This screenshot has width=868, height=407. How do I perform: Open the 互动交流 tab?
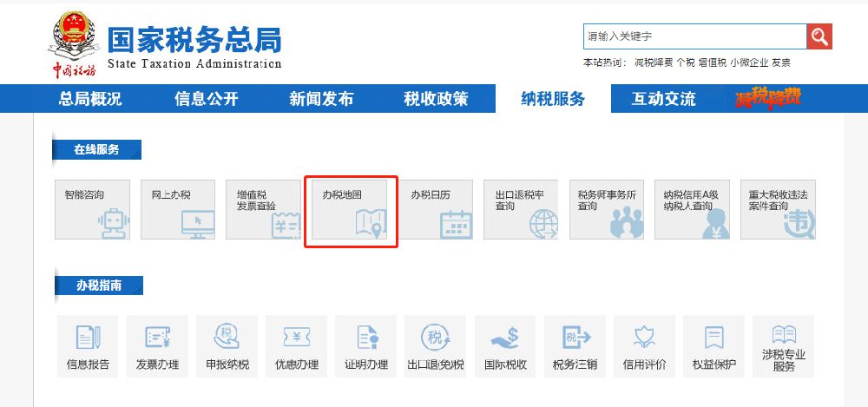(x=664, y=99)
